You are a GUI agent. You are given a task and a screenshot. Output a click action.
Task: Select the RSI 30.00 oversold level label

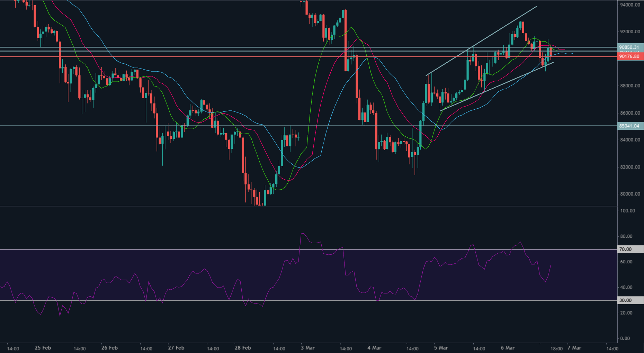630,300
